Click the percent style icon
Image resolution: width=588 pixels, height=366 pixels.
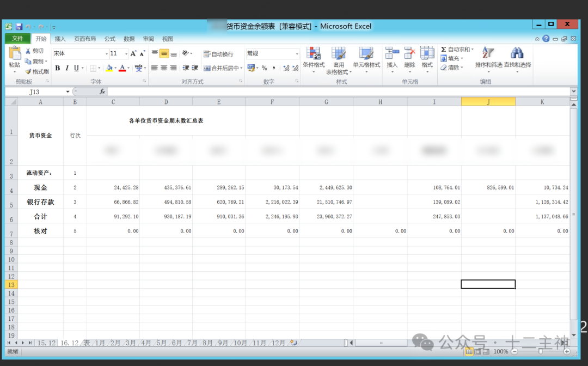coord(264,68)
